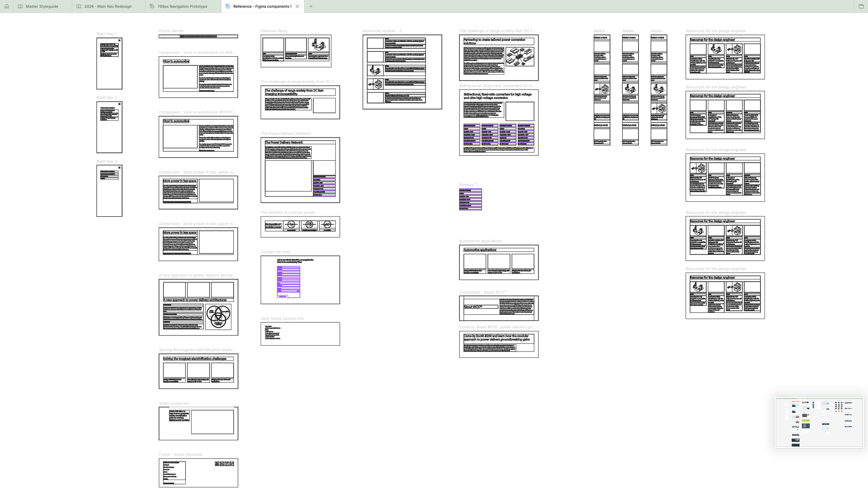The image size is (868, 488).
Task: Select the Featured items frame label
Action: point(274,31)
